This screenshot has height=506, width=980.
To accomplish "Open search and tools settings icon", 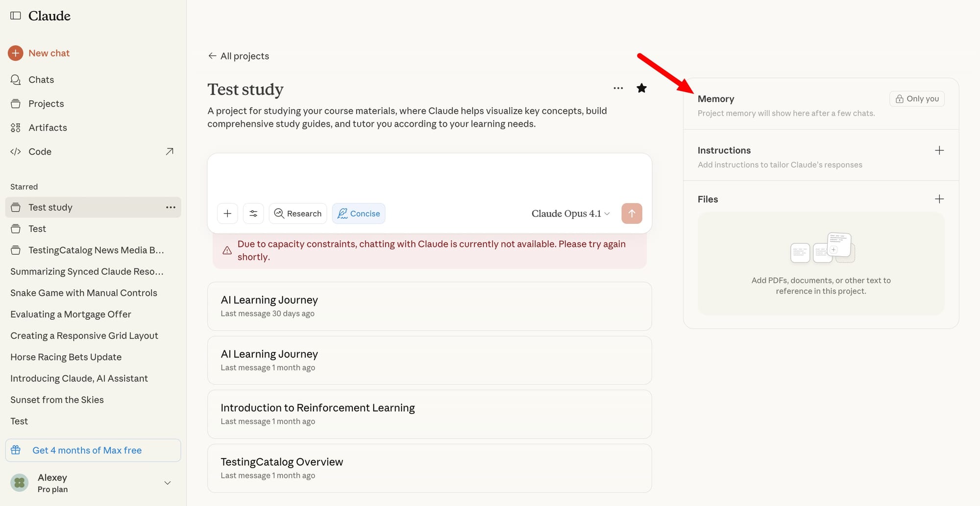I will pyautogui.click(x=253, y=214).
